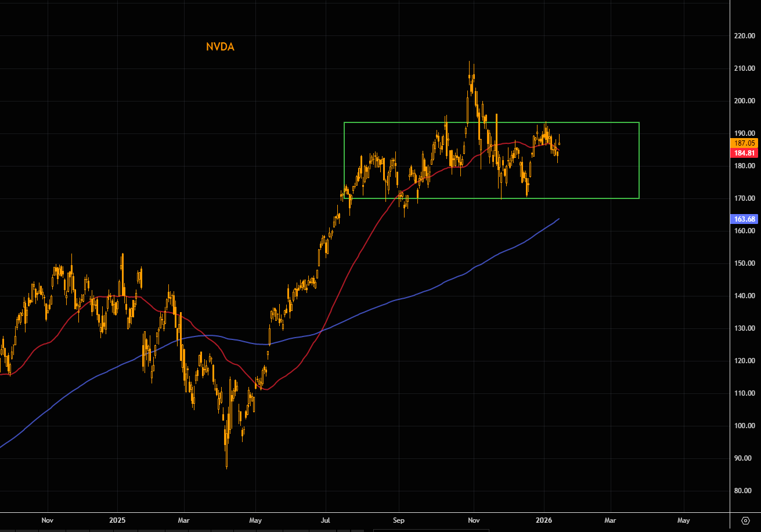Screen dimensions: 761x532
Task: Click 80.00 on the price axis
Action: point(744,491)
